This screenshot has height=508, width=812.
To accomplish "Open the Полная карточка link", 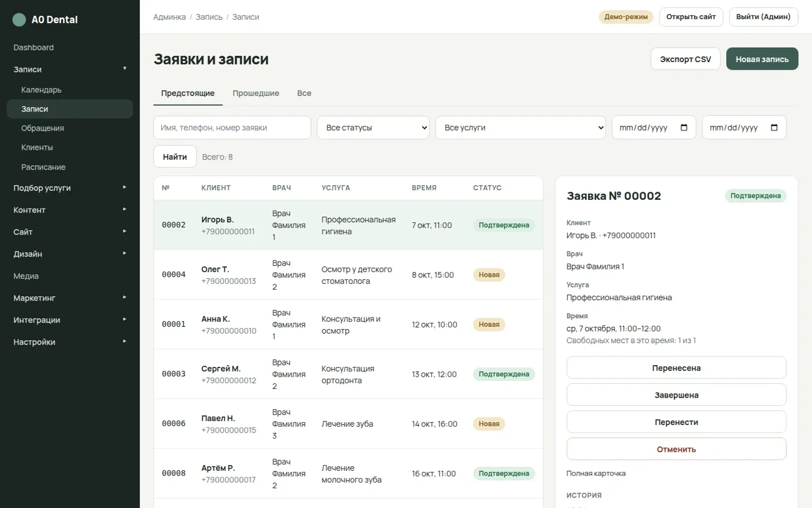I will [596, 474].
